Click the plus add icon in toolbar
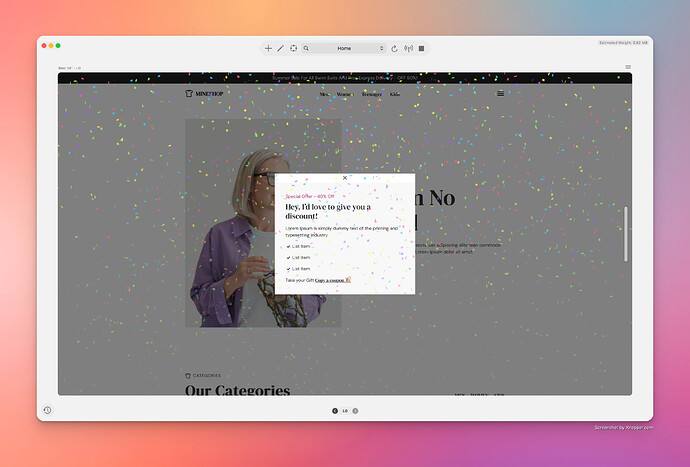The height and width of the screenshot is (467, 690). (x=268, y=48)
